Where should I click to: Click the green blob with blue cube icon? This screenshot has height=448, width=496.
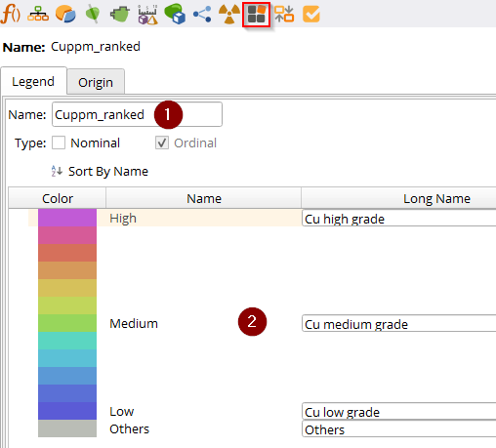(175, 14)
